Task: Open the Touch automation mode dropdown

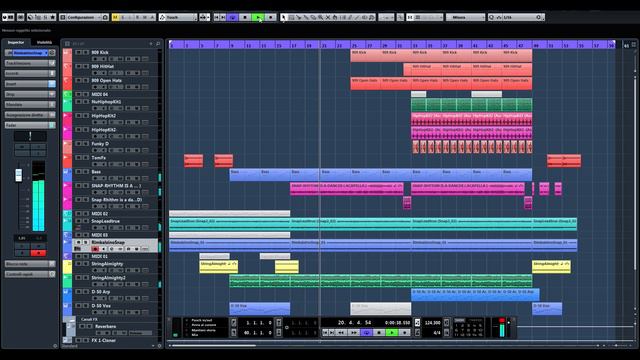Action: pos(178,17)
